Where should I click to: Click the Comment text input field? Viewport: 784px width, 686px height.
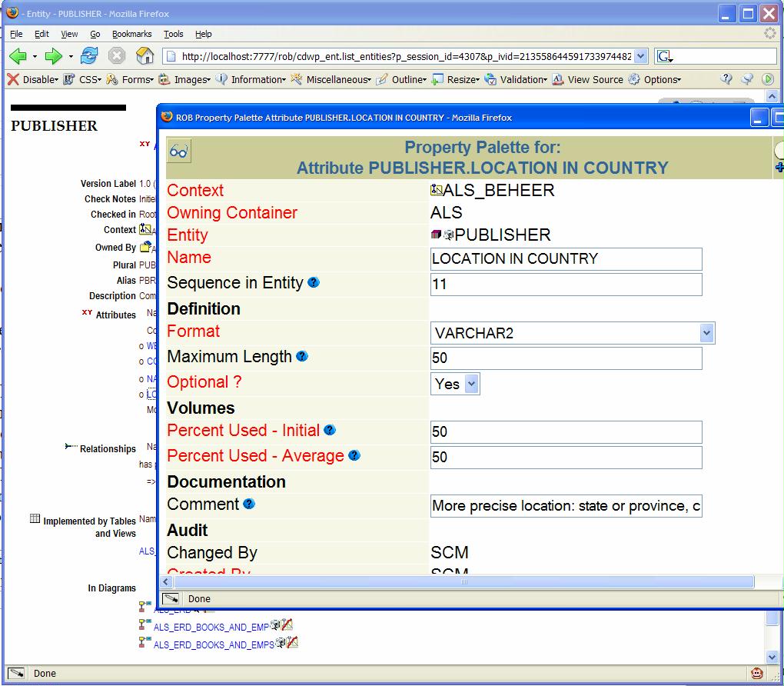click(566, 506)
